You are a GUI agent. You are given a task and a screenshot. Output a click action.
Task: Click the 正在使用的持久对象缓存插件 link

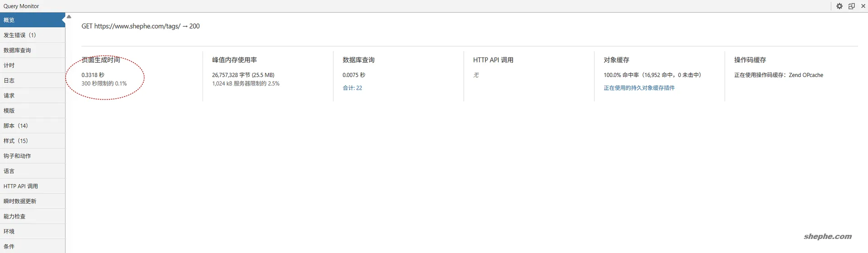639,88
